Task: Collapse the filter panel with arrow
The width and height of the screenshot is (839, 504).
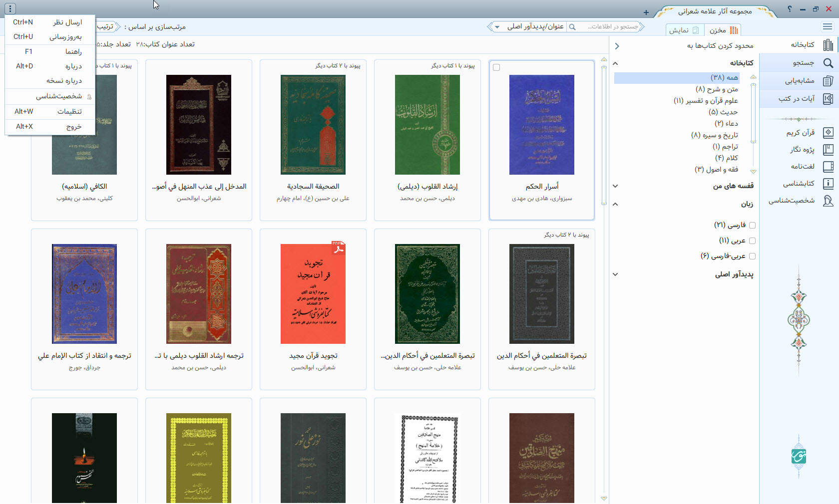Action: pyautogui.click(x=617, y=46)
